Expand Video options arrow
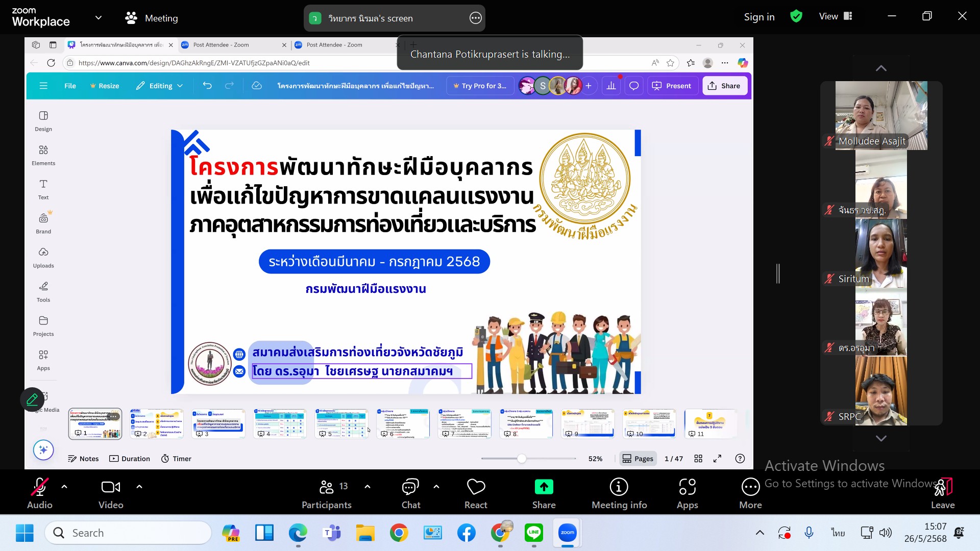The height and width of the screenshot is (551, 980). point(139,487)
